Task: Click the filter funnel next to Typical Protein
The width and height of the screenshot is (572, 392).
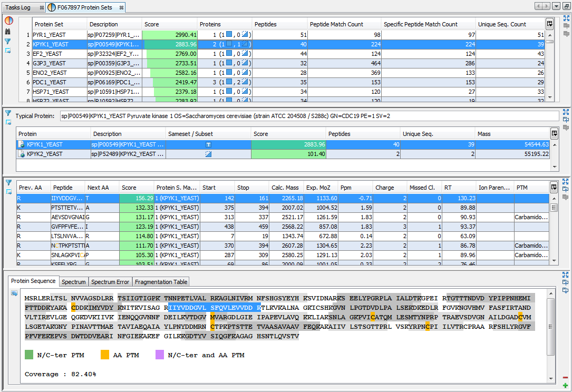Action: 8,113
